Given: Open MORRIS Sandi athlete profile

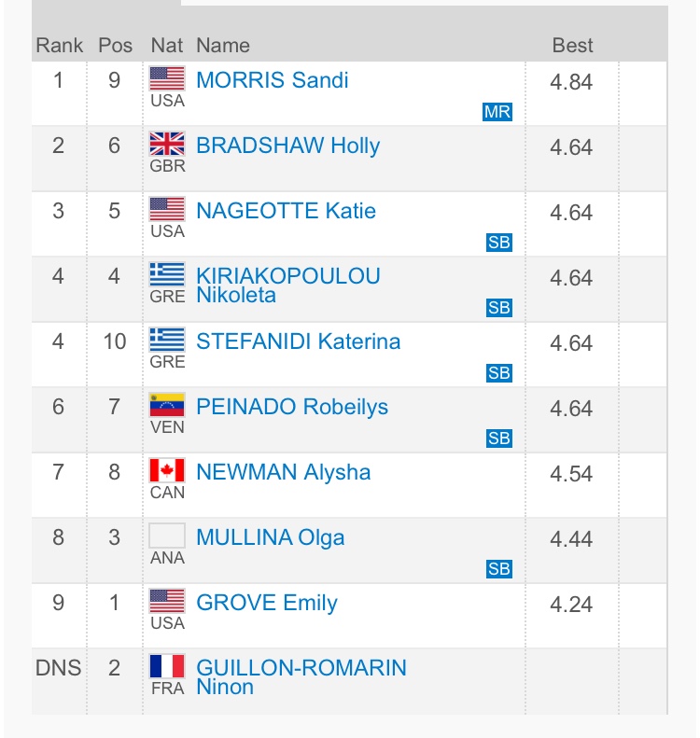Looking at the screenshot, I should pos(272,80).
